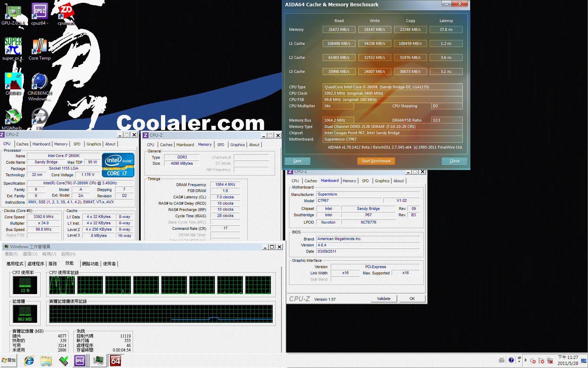Click the Intel Core i7 logo in CPU-Z
Image resolution: width=588 pixels, height=368 pixels.
coord(118,165)
